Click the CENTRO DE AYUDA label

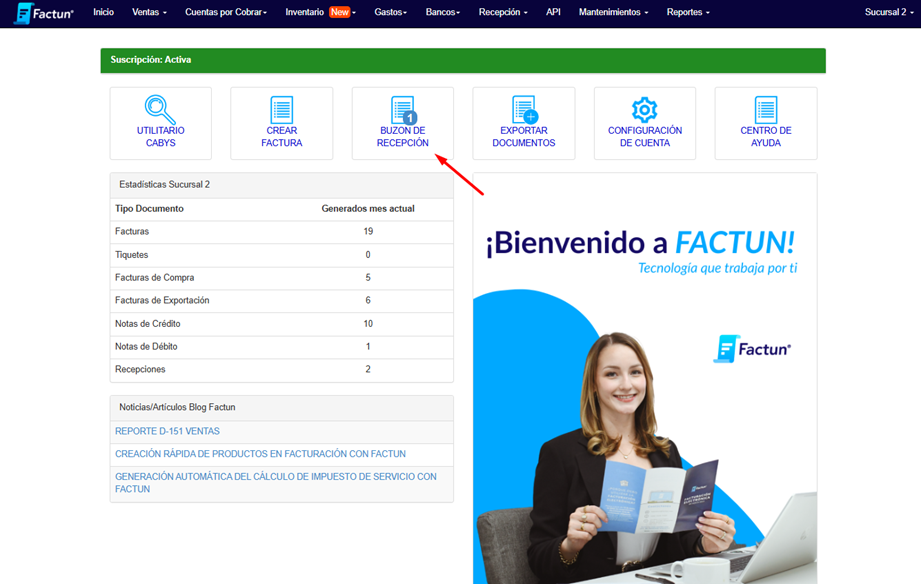tap(766, 136)
